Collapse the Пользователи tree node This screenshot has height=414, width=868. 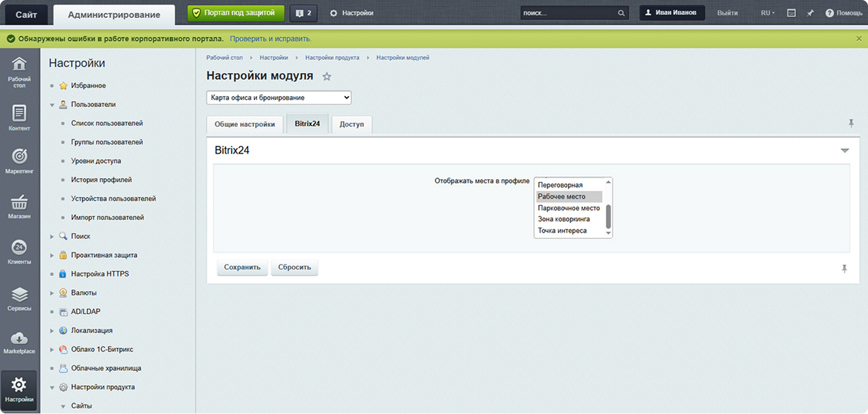coord(53,104)
